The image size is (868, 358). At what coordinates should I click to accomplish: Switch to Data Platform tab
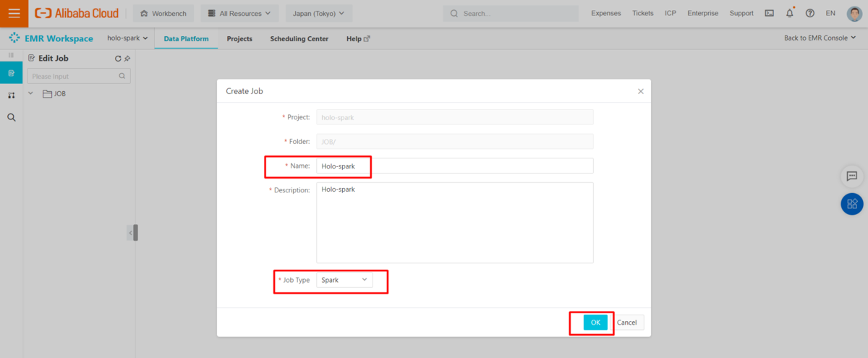pyautogui.click(x=186, y=38)
